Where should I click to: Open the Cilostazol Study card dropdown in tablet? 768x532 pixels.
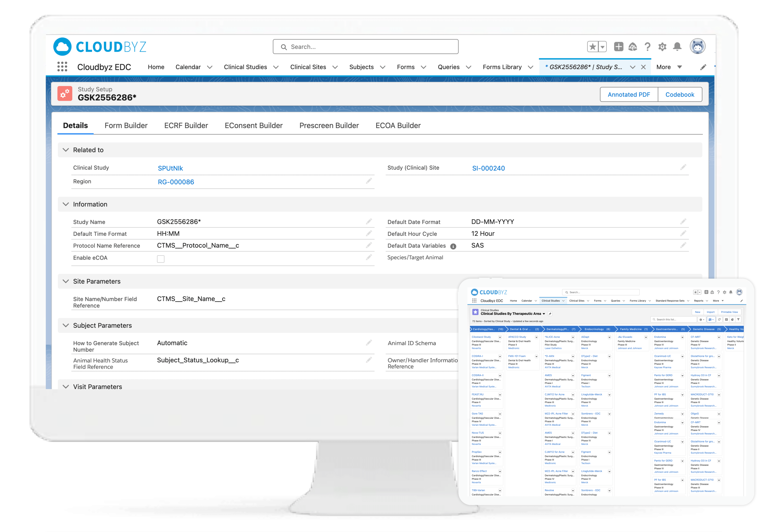tap(500, 337)
